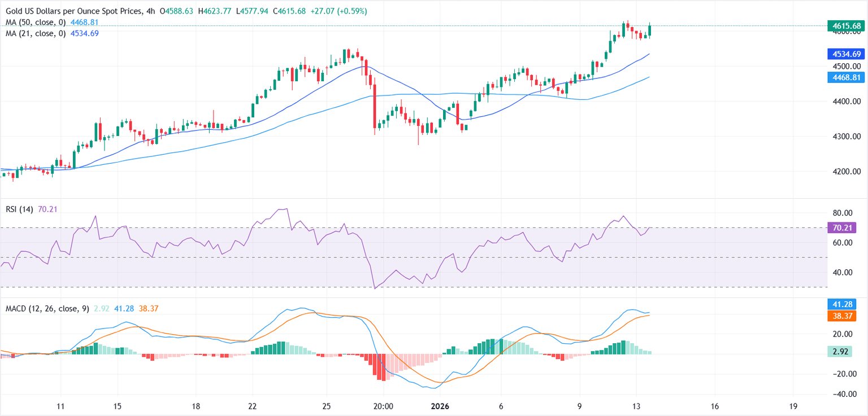Click the 4300.00 price axis label
868x416 pixels.
[845, 137]
